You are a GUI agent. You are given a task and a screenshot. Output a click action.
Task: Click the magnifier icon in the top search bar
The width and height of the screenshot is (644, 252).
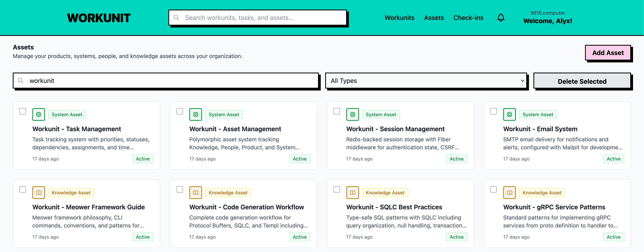[177, 18]
